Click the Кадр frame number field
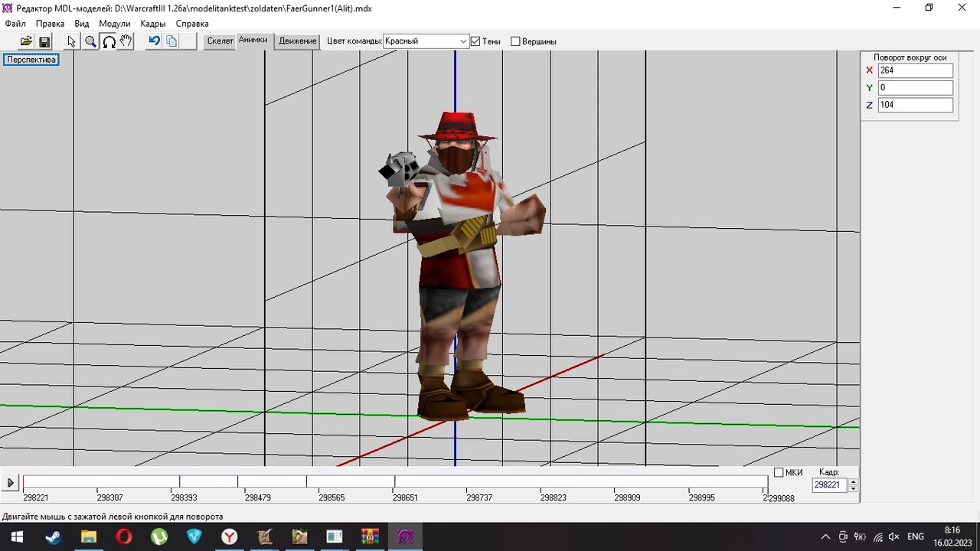980x551 pixels. click(830, 485)
